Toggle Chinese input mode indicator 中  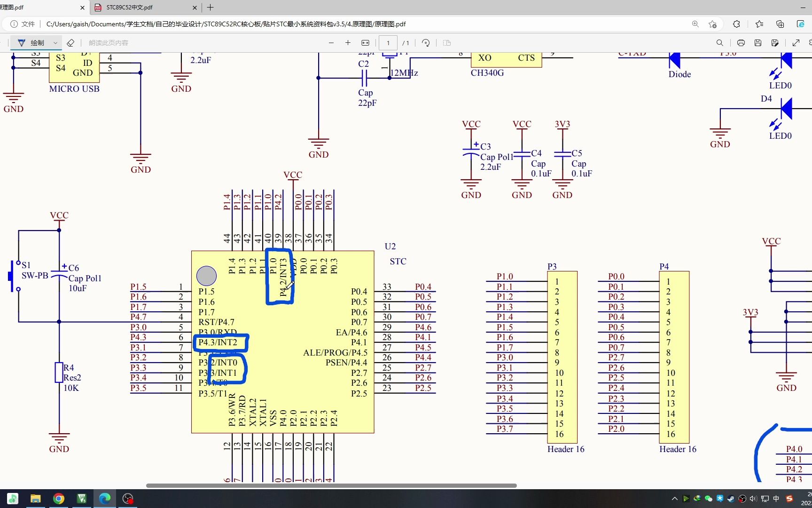click(776, 499)
